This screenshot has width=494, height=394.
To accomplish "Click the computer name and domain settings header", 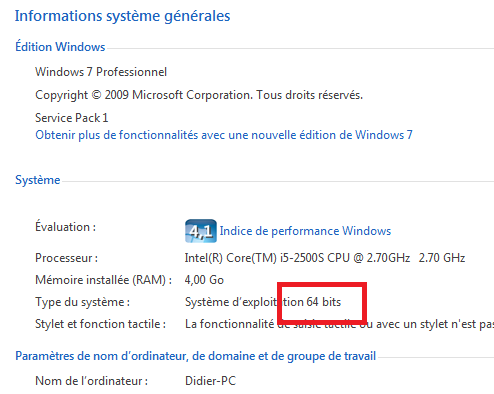I will (196, 356).
